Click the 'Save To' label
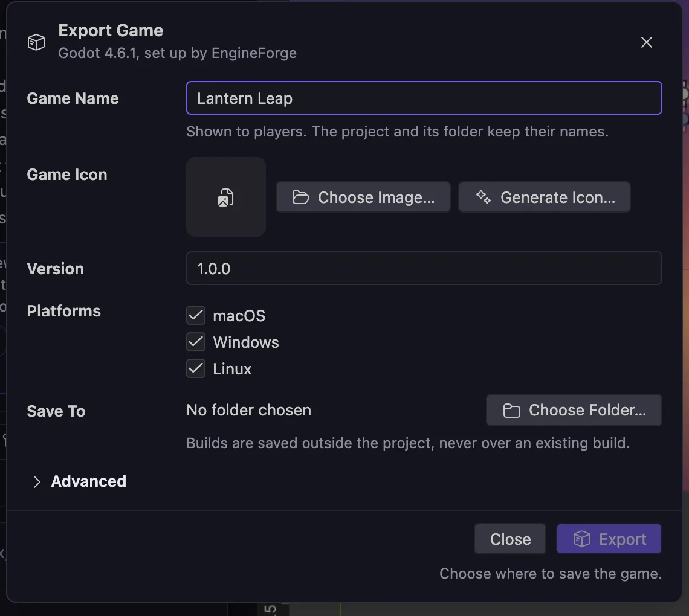Viewport: 689px width, 616px height. coord(56,411)
